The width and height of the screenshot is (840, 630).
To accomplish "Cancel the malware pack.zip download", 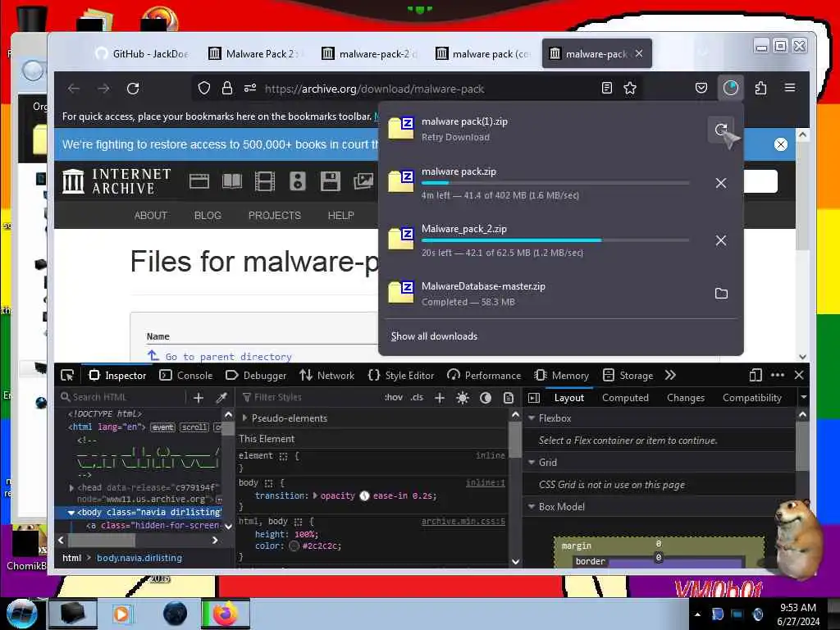I will coord(721,183).
